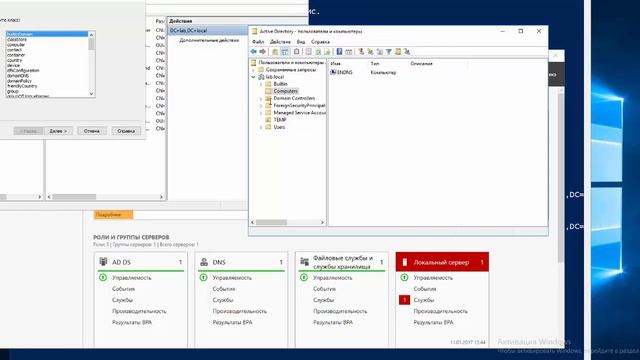Toggle the action pane toolbar icon
This screenshot has width=640, height=360.
click(349, 51)
